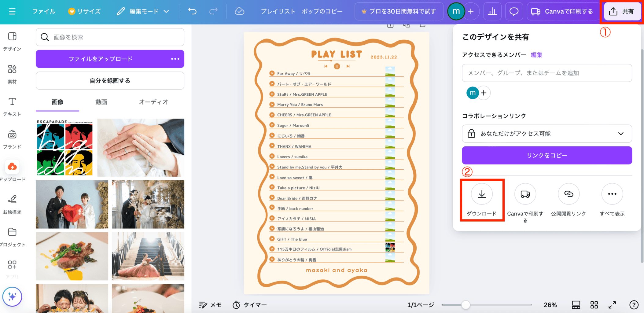Click the Record Yourself (自分を録画する) button
This screenshot has height=313, width=644.
point(110,81)
